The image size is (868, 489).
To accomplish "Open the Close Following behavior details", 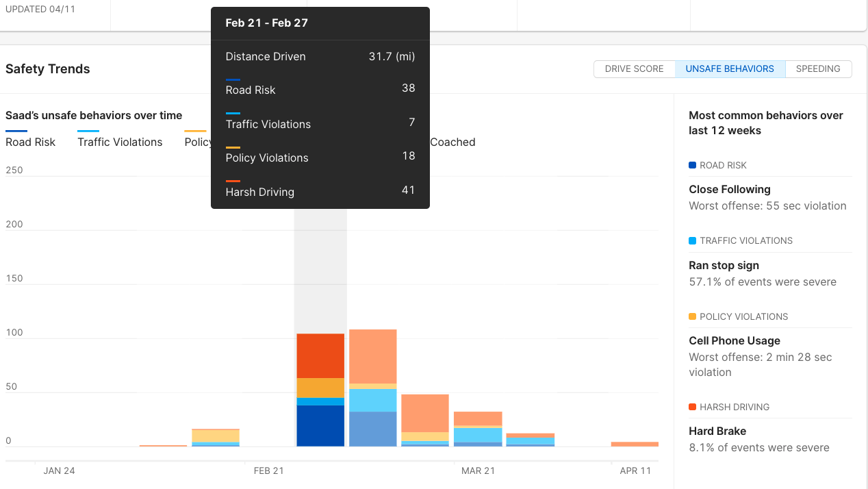I will (x=729, y=190).
